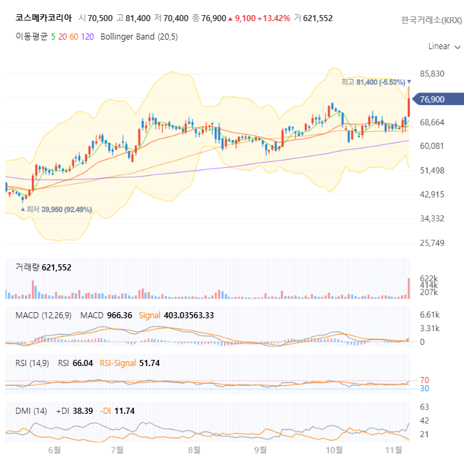This screenshot has height=476, width=464.
Task: Click the MACD Signal value 403.03563.33
Action: coord(188,316)
